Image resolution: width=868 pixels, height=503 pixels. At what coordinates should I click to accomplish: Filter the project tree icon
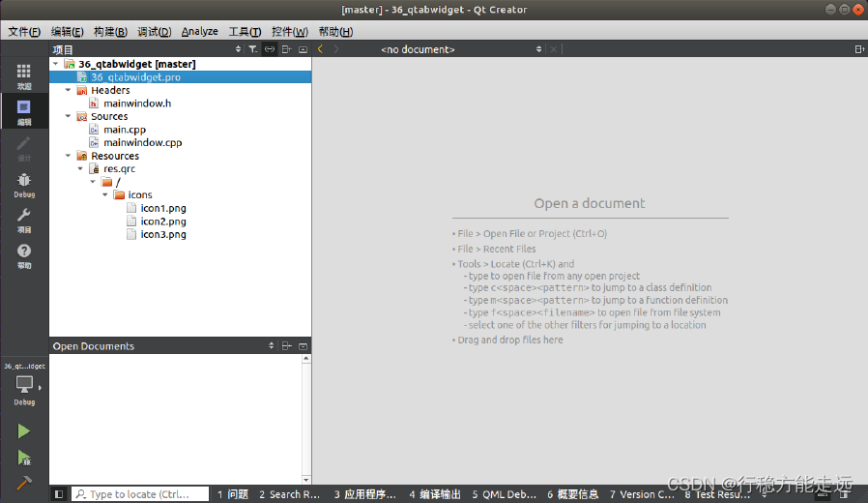pyautogui.click(x=252, y=49)
